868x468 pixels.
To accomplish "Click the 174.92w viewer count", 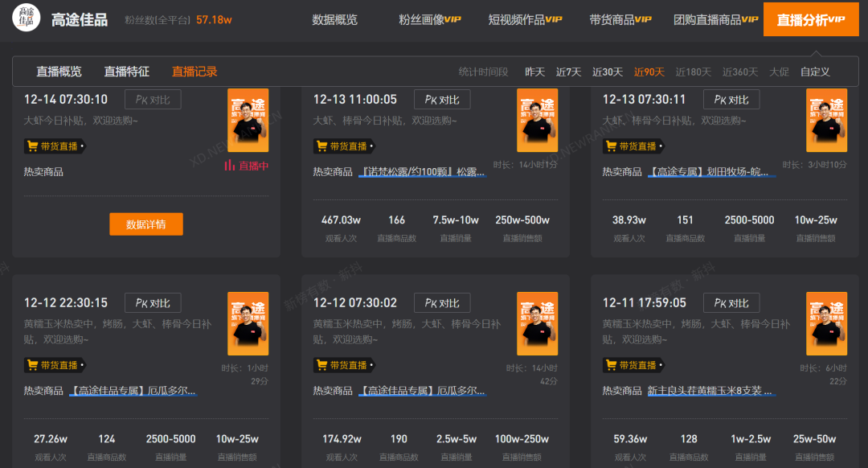I will pyautogui.click(x=342, y=438).
